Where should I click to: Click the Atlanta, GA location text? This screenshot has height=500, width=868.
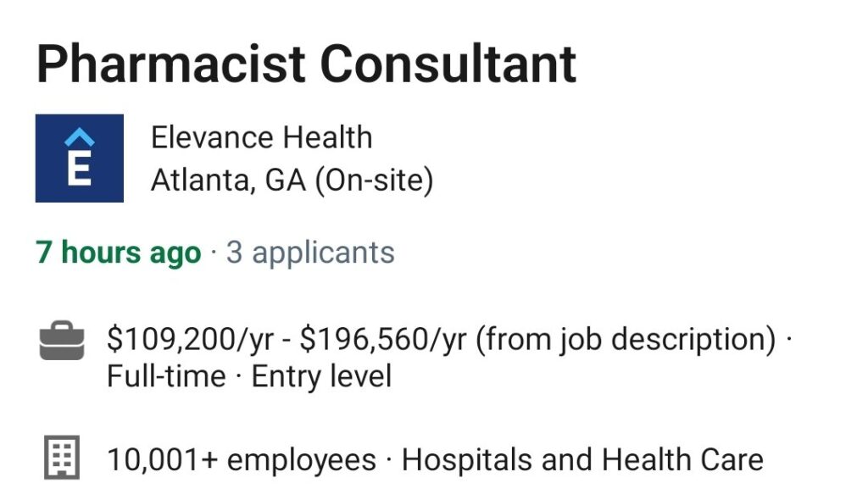[228, 181]
